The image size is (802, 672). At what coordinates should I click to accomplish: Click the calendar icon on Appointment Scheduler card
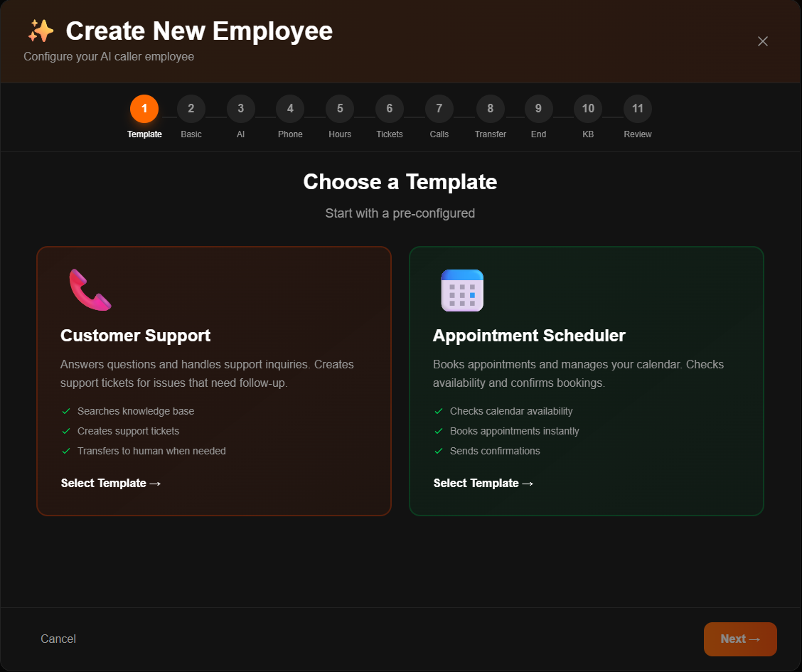[462, 290]
